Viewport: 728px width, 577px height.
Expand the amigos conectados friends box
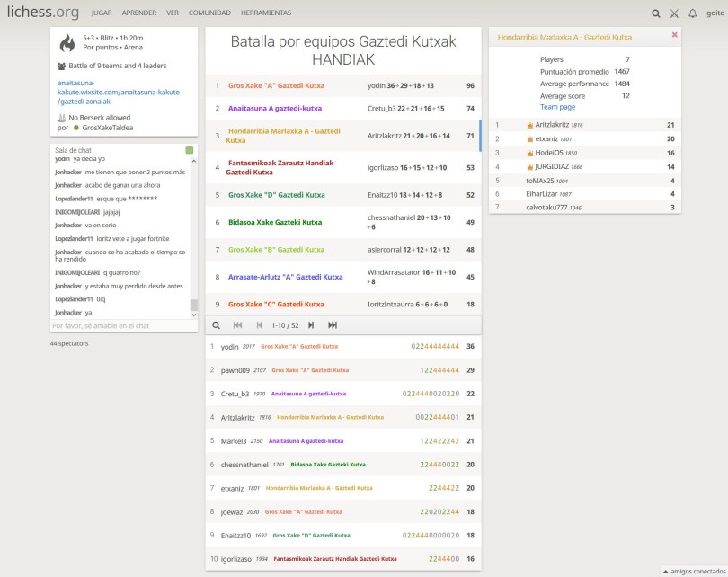point(693,571)
